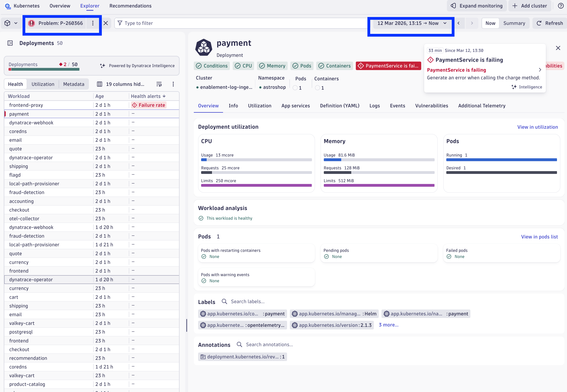Image resolution: width=567 pixels, height=392 pixels.
Task: Switch to the Logs tab
Action: click(375, 106)
